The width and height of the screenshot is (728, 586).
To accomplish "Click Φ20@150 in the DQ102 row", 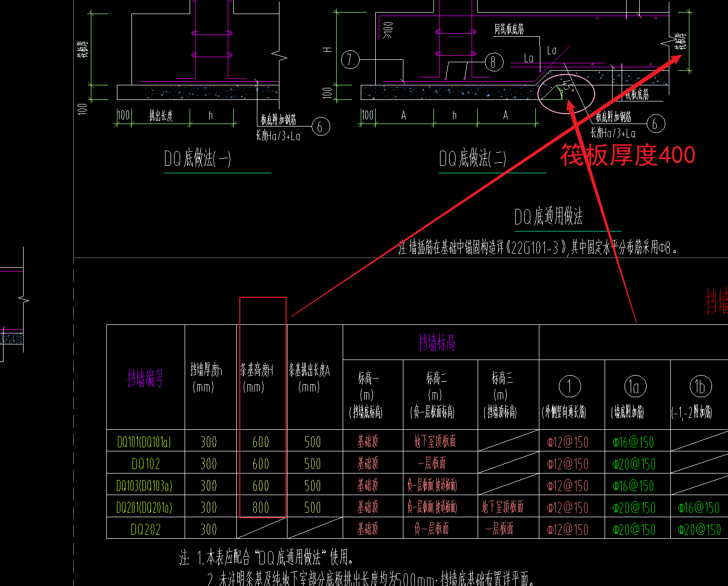I will 634,464.
